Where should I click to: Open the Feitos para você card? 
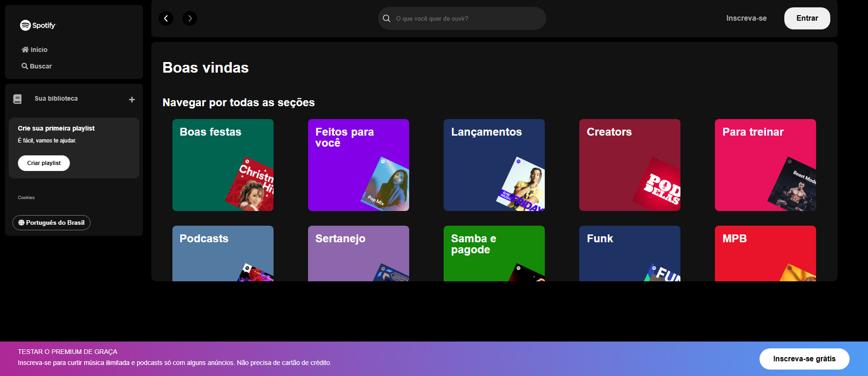pos(359,165)
